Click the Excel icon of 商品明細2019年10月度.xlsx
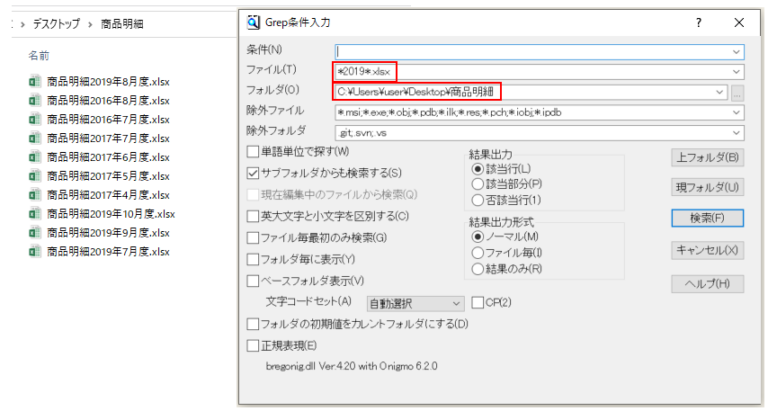Viewport: 768px width, 411px height. [x=34, y=214]
